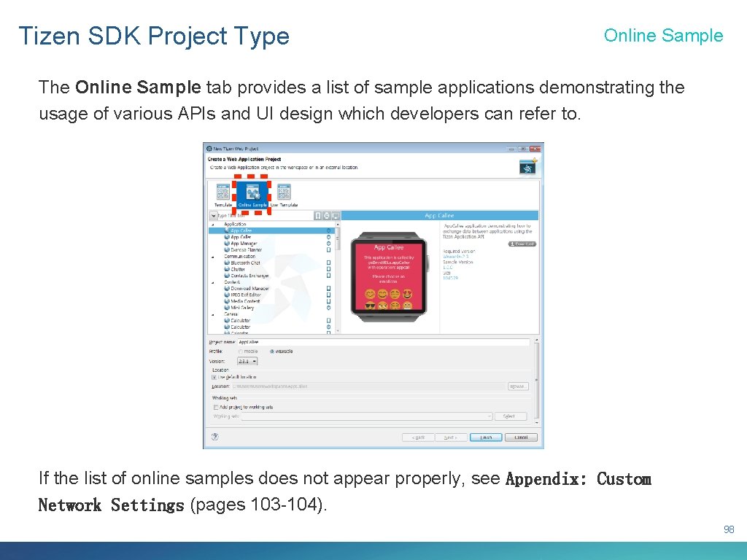Viewport: 747px width, 560px height.
Task: Enable Add project to working sets
Action: click(x=216, y=407)
